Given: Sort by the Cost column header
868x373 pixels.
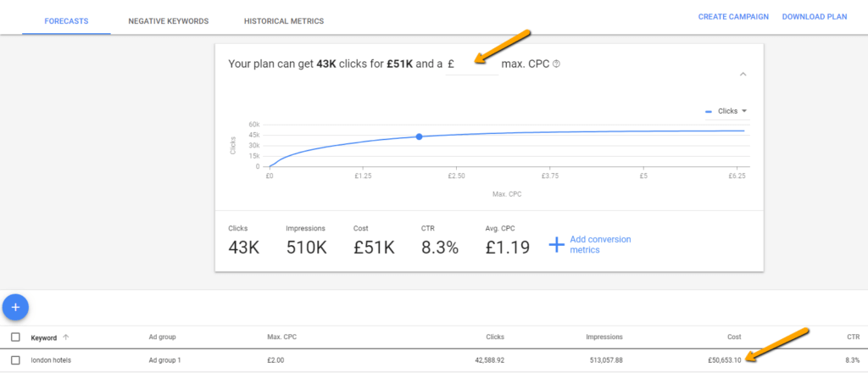Looking at the screenshot, I should coord(733,337).
